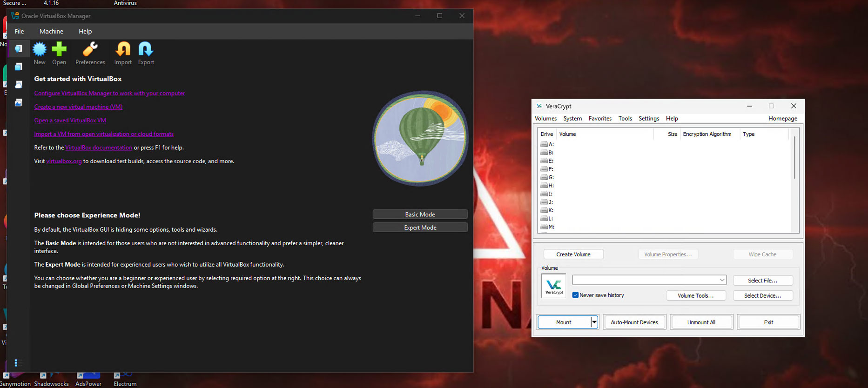Click the Select Device... button
Viewport: 868px width, 388px height.
[763, 295]
